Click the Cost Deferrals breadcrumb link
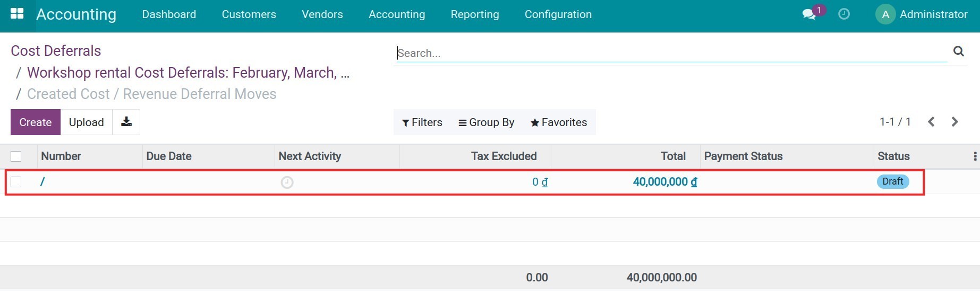This screenshot has height=291, width=980. 56,51
